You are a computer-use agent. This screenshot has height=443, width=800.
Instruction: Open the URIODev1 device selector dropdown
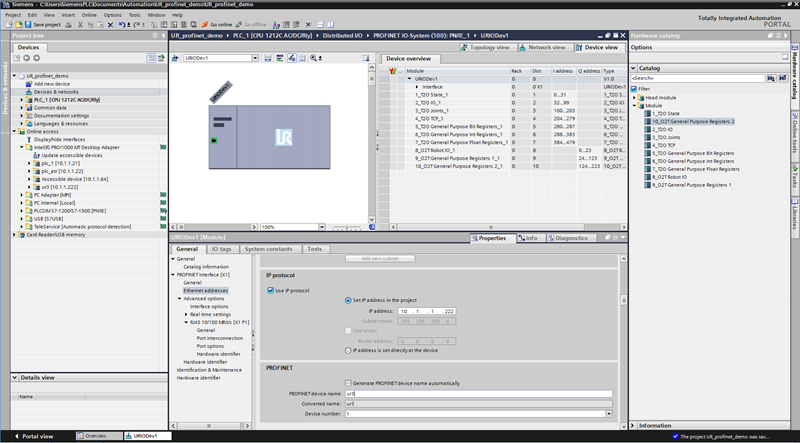[x=255, y=58]
